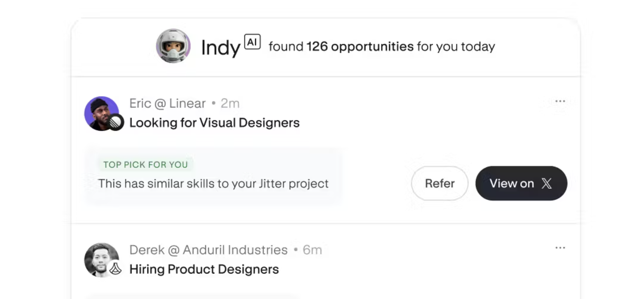The width and height of the screenshot is (644, 299).
Task: Open the Hiring Product Designers post
Action: pyautogui.click(x=204, y=269)
